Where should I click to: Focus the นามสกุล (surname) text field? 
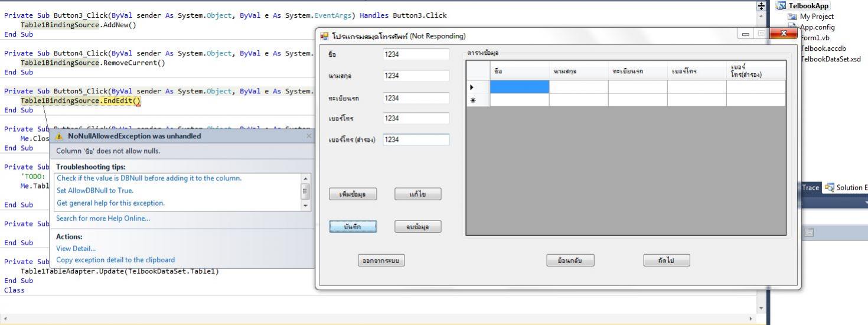pos(416,76)
